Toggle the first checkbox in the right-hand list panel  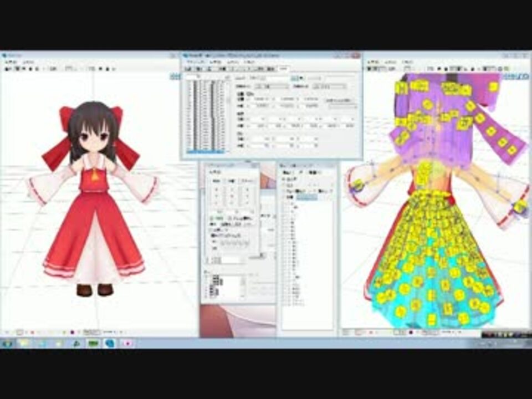284,179
